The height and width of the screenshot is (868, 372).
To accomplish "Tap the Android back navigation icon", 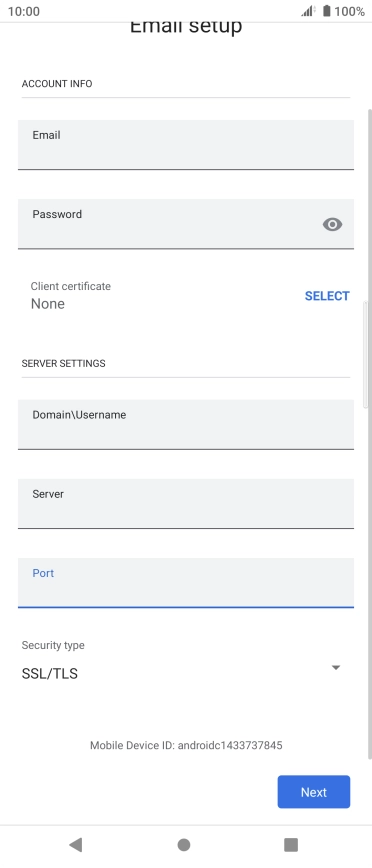I will [76, 844].
